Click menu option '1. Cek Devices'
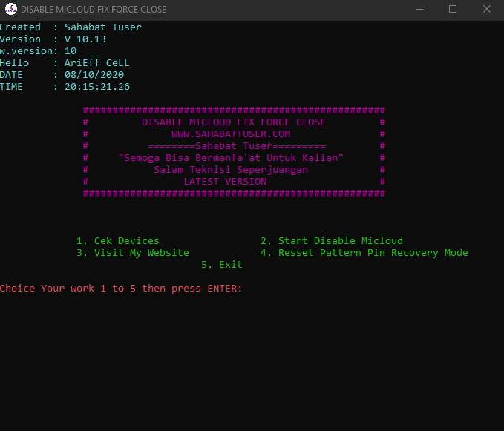504x431 pixels. [118, 241]
